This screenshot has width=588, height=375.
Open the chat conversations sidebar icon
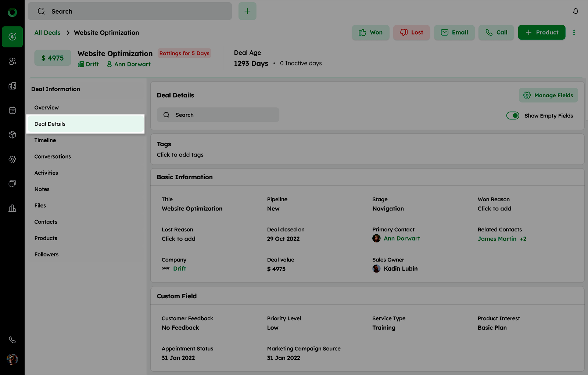(12, 184)
